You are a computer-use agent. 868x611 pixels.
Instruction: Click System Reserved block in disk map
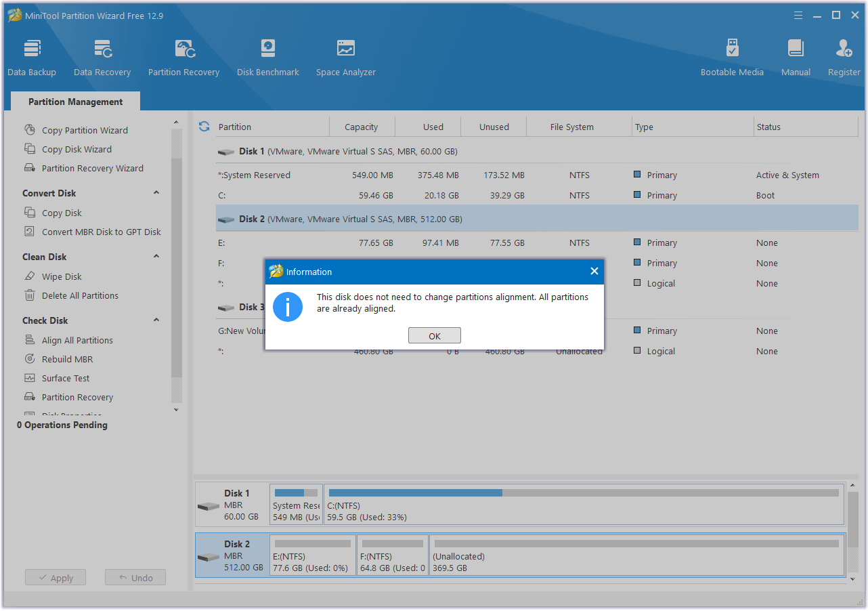click(x=296, y=505)
